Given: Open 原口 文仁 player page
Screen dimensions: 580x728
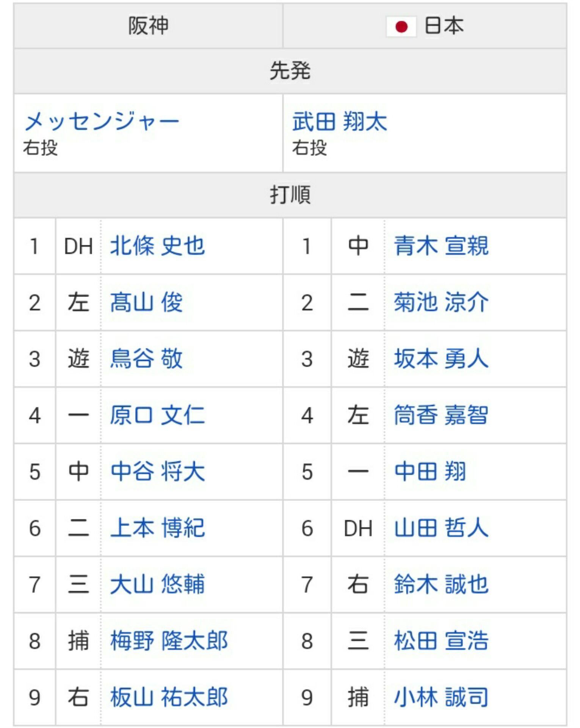Looking at the screenshot, I should click(x=157, y=415).
